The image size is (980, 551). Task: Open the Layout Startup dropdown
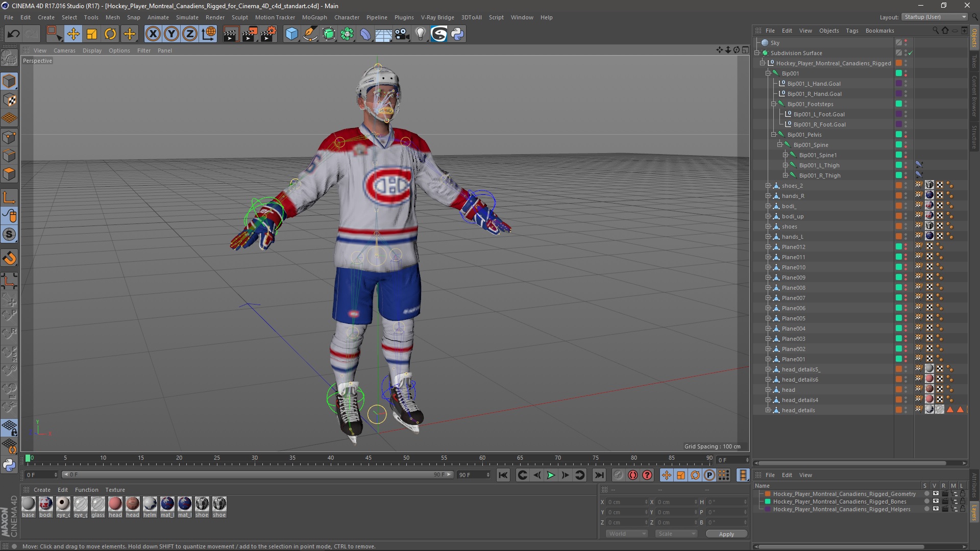[x=935, y=17]
